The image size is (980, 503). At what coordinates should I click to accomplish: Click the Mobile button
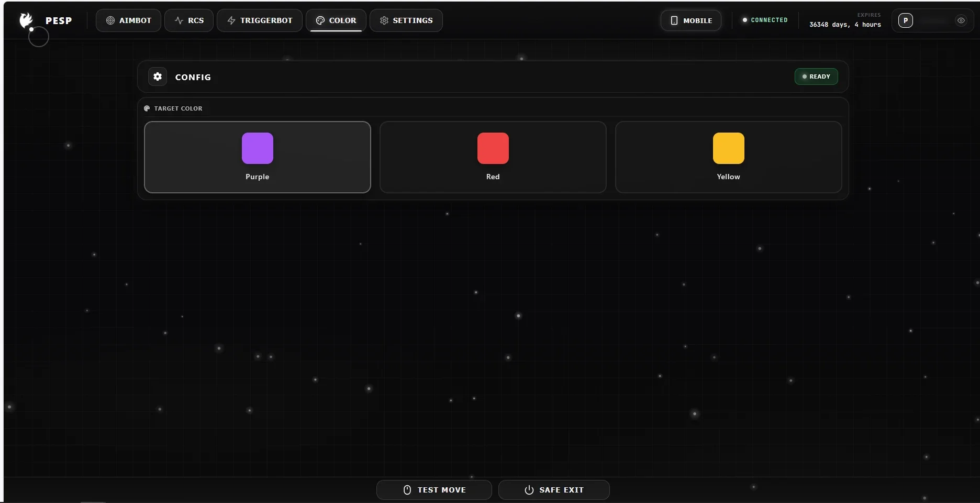[691, 20]
